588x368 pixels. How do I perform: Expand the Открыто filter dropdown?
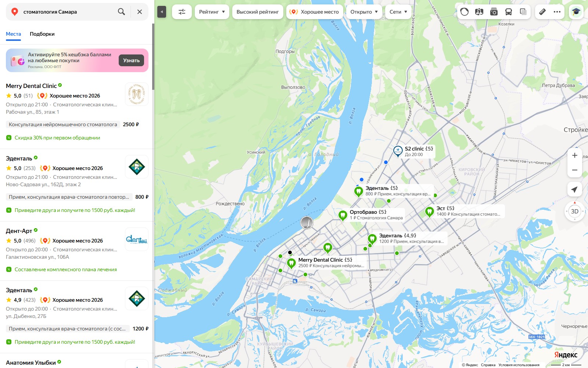(x=364, y=12)
